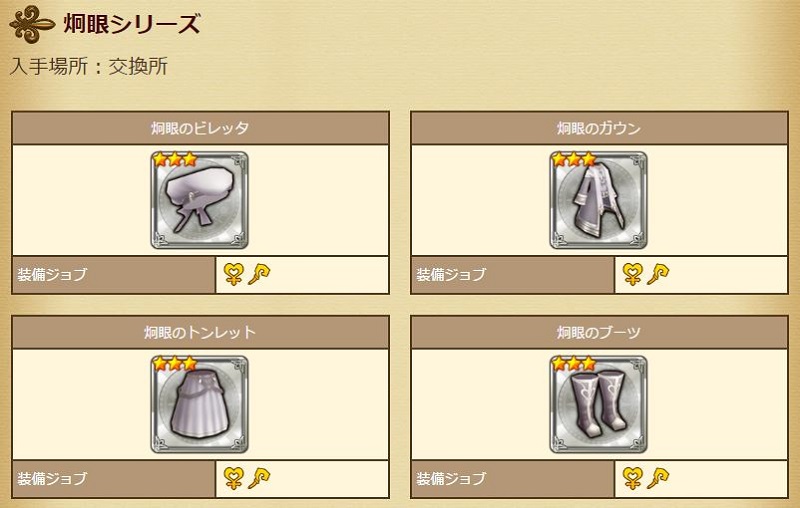Click the 炯眼のビレッタ hat item icon
This screenshot has height=508, width=800.
pos(199,200)
